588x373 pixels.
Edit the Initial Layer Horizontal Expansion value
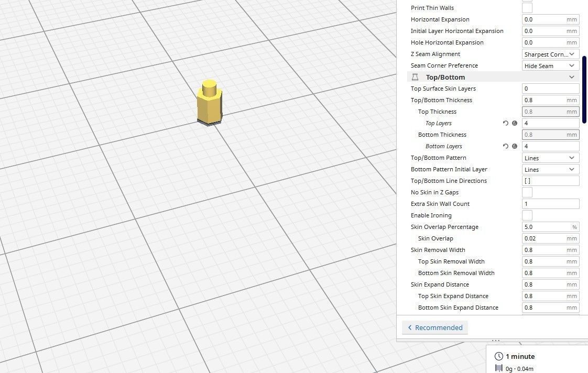pos(550,31)
